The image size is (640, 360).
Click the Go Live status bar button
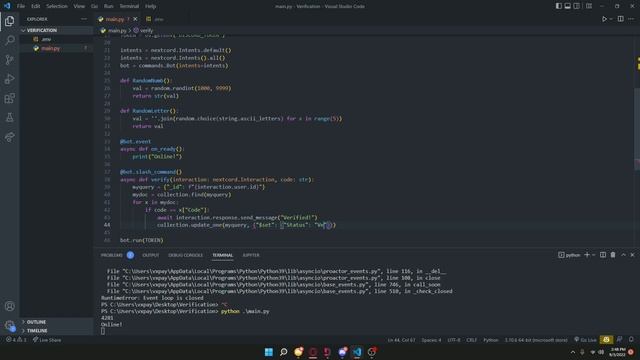point(585,340)
